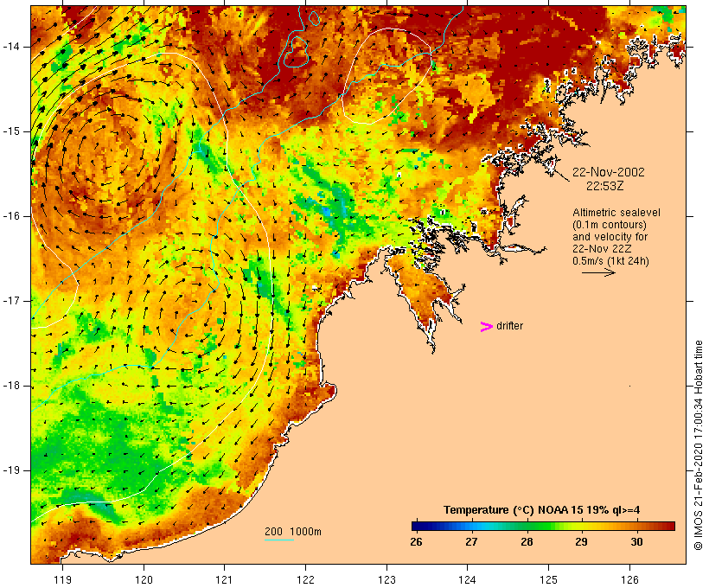Click the 'Altimetric sealevel' legend text
Viewport: 709px width, 588px height.
616,213
